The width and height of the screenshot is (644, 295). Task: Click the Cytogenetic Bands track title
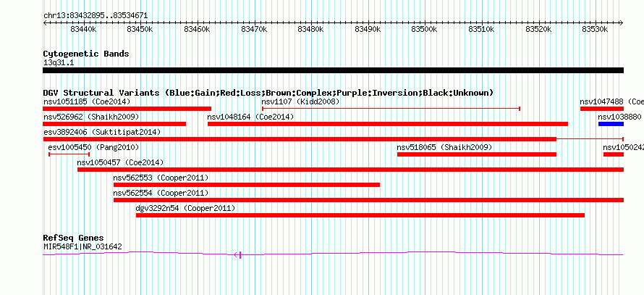click(86, 54)
